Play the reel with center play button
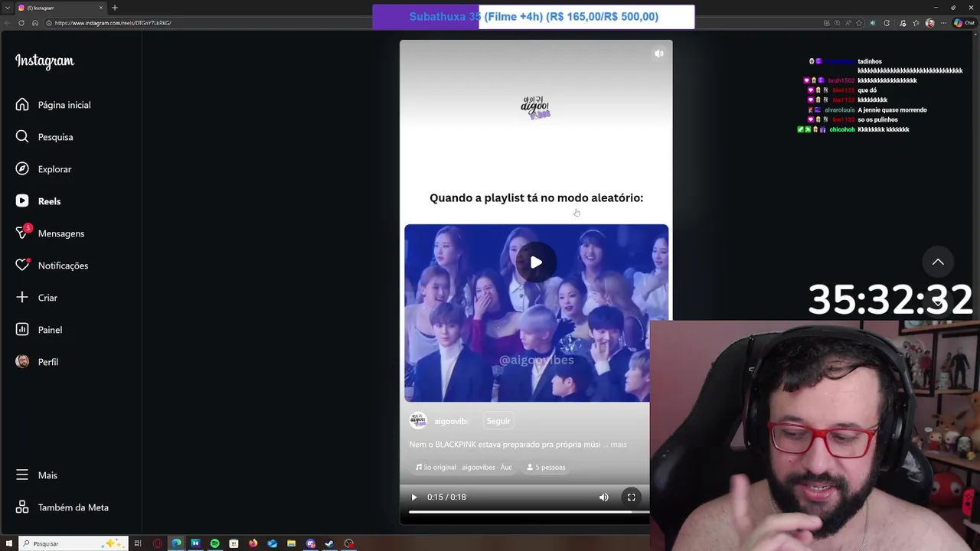The height and width of the screenshot is (551, 980). [536, 262]
